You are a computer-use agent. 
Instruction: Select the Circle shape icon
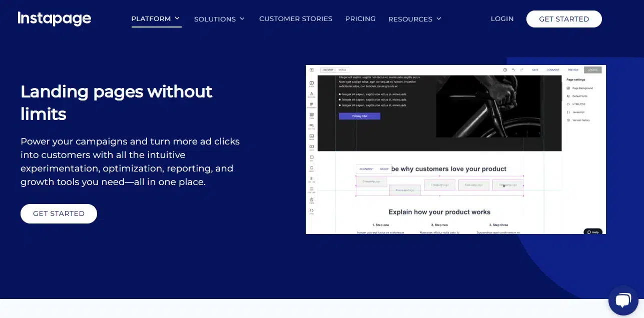(311, 168)
